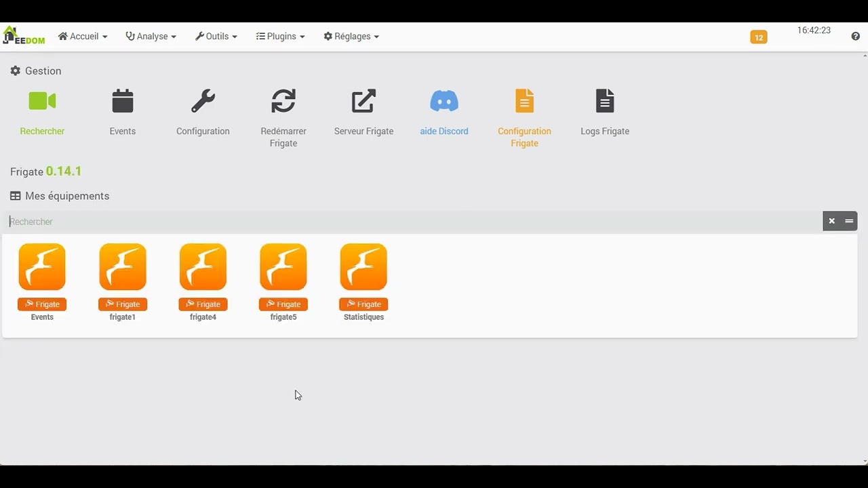Open the Statistiques equipment tile
Image resolution: width=868 pixels, height=488 pixels.
point(363,282)
